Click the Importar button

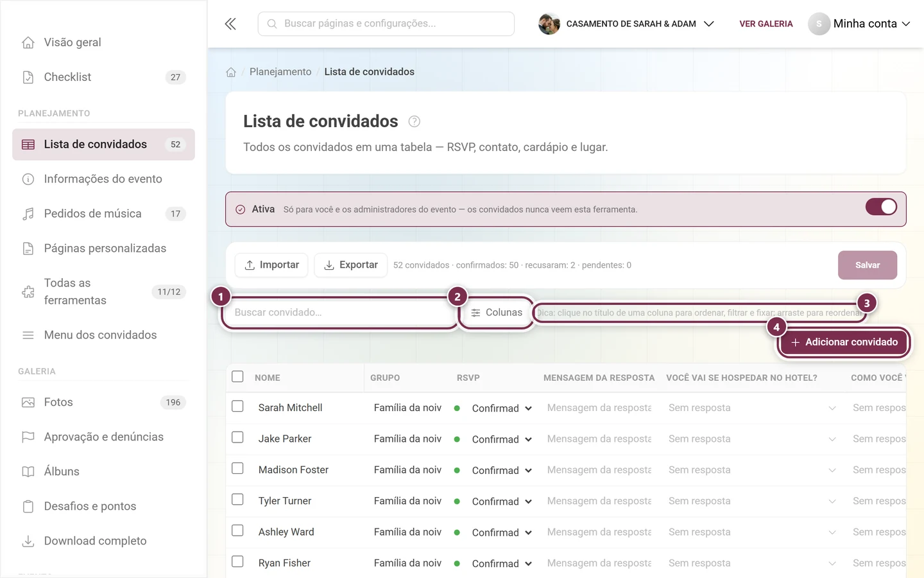pyautogui.click(x=271, y=265)
